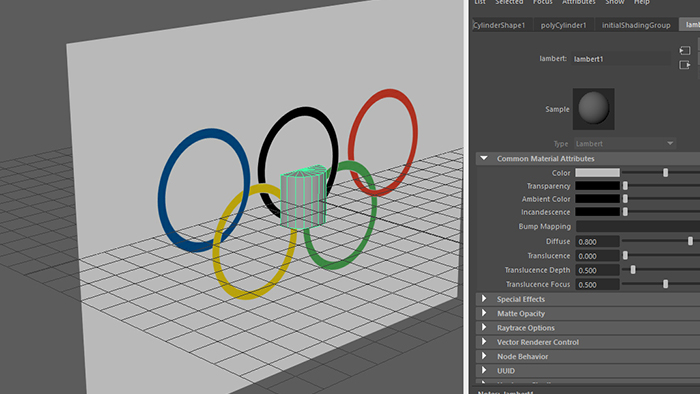700x394 pixels.
Task: Click the Incandescence swatch
Action: click(597, 212)
